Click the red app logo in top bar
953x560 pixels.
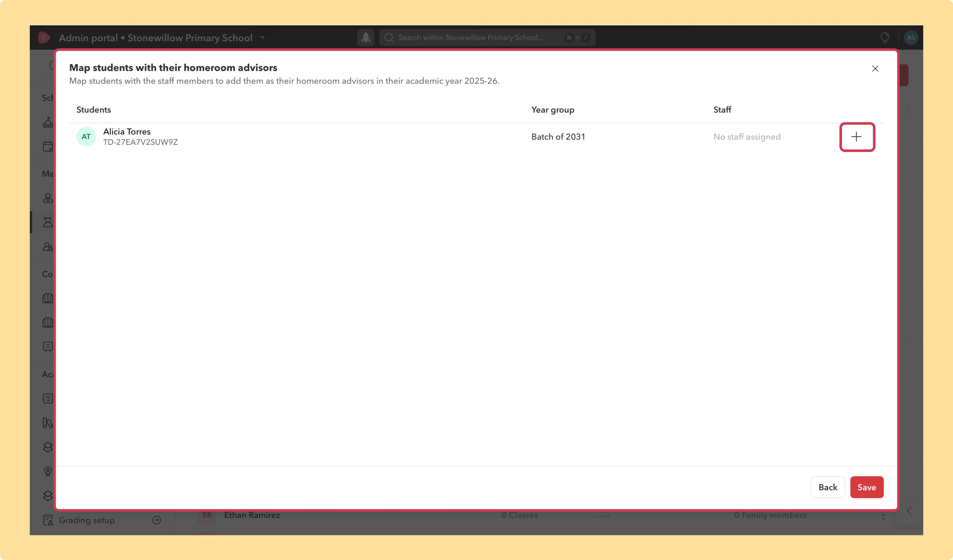[44, 37]
